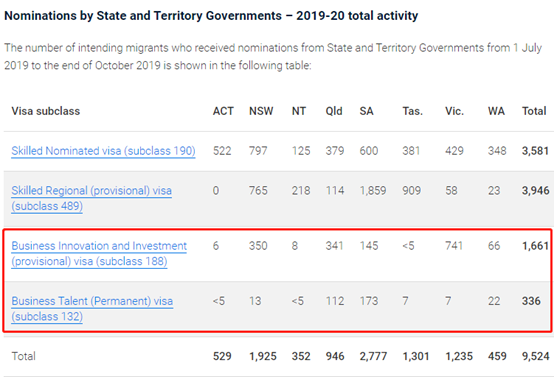Click the Total column header
554x377 pixels.
pos(534,111)
